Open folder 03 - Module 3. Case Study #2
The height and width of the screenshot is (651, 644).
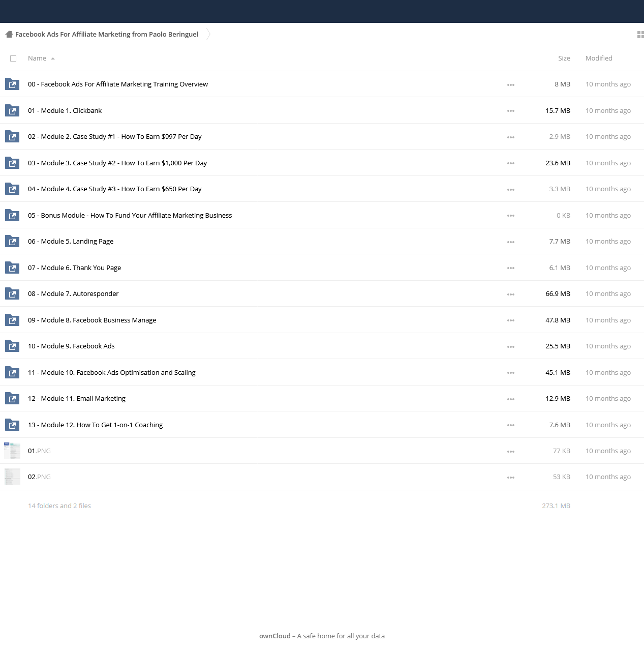click(117, 163)
